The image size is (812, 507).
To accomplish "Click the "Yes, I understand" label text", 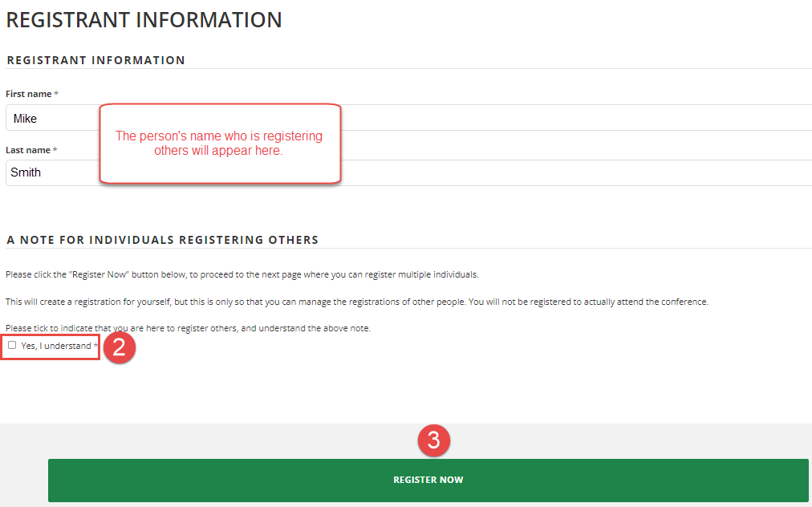I will [56, 346].
